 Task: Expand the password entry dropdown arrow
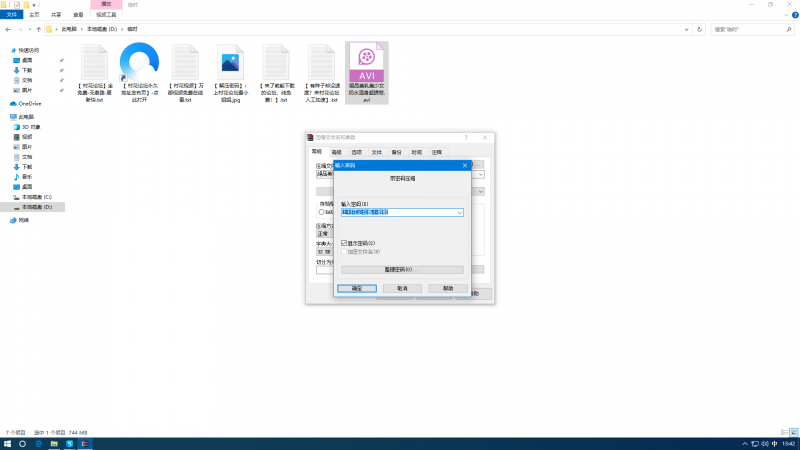[x=459, y=212]
